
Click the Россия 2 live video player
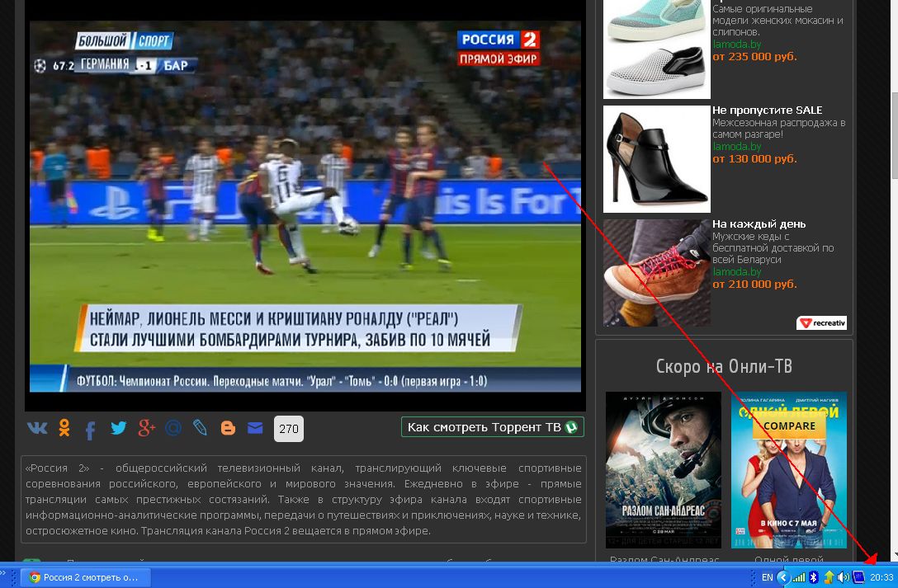pyautogui.click(x=305, y=206)
